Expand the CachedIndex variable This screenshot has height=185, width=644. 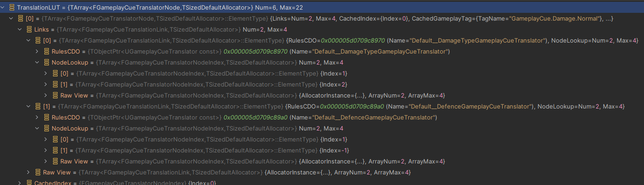20,183
